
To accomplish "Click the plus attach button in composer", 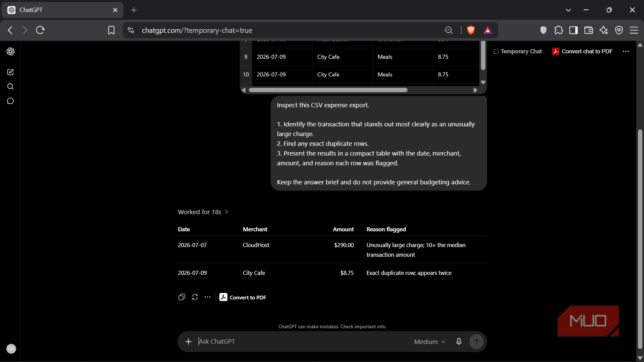I will (x=189, y=341).
